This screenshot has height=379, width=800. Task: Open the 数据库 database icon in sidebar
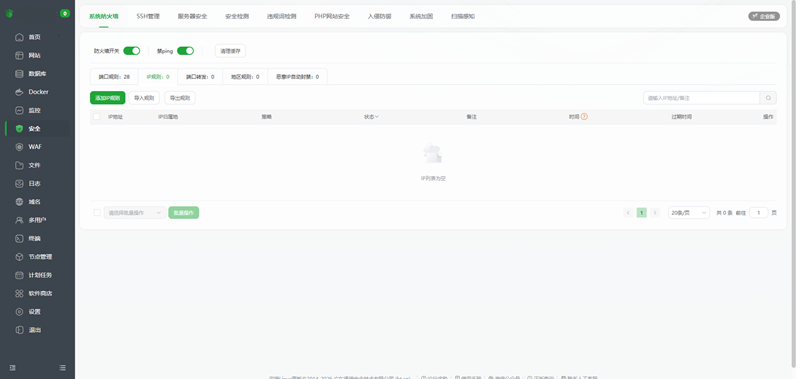[19, 74]
